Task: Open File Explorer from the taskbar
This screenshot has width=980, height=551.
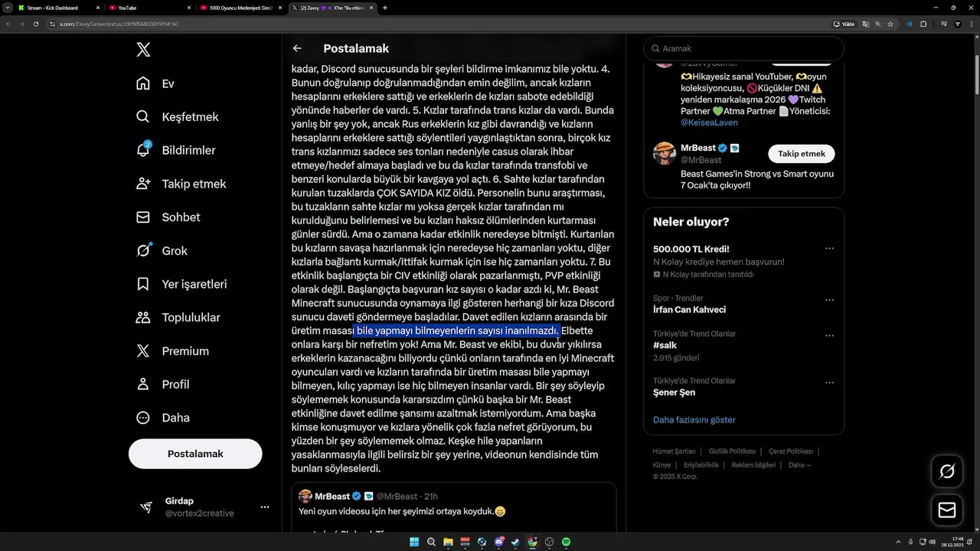Action: click(x=448, y=542)
